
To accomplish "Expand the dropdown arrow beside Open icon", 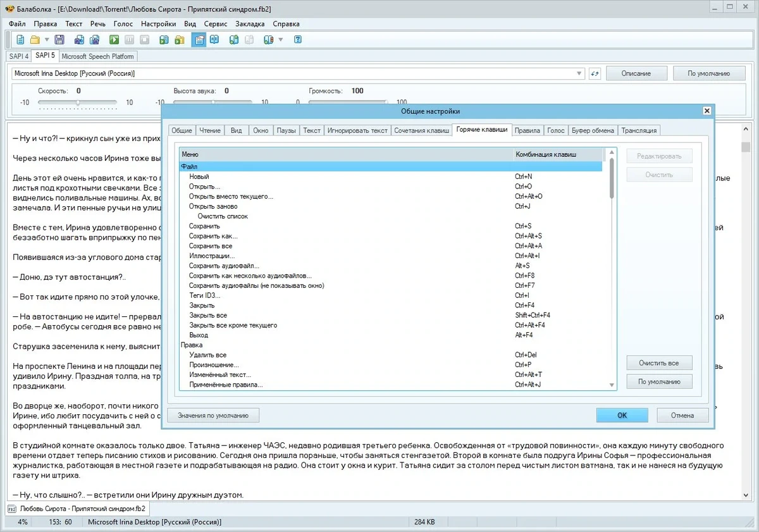I will coord(46,40).
